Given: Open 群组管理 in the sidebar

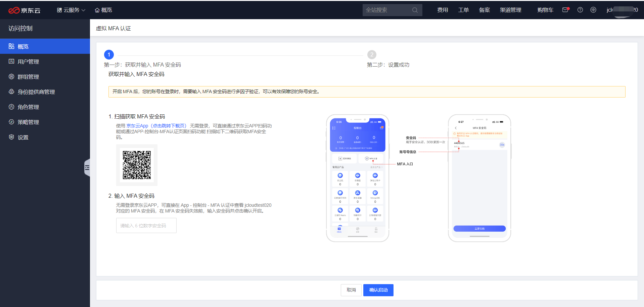Looking at the screenshot, I should pos(45,77).
